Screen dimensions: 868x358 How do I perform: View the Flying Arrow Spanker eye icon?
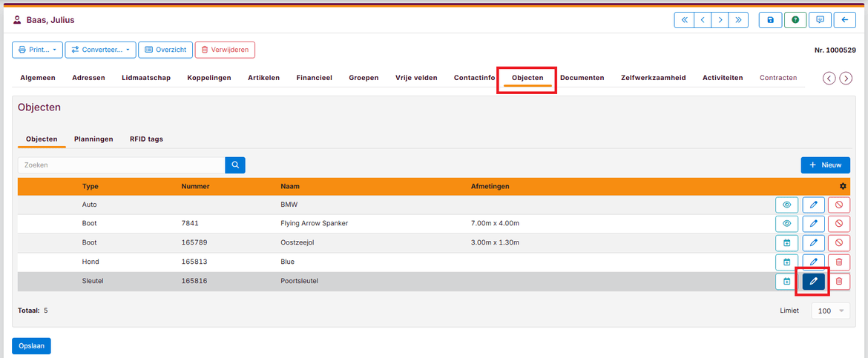pos(786,223)
